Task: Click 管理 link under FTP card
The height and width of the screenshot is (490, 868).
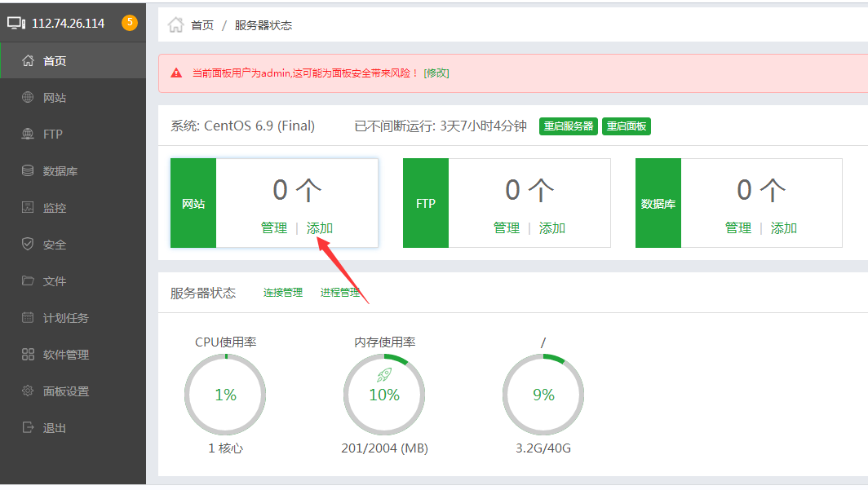Action: pos(507,228)
